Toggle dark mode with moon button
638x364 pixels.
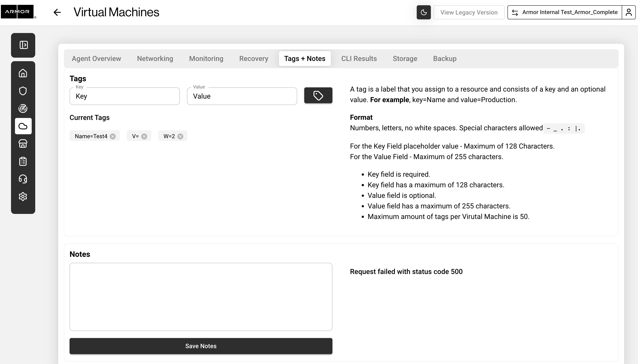423,12
